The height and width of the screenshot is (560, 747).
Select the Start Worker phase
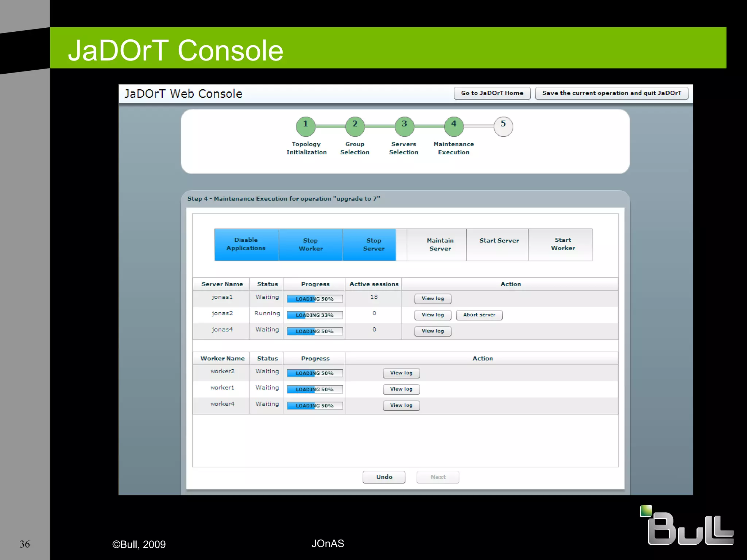point(562,244)
